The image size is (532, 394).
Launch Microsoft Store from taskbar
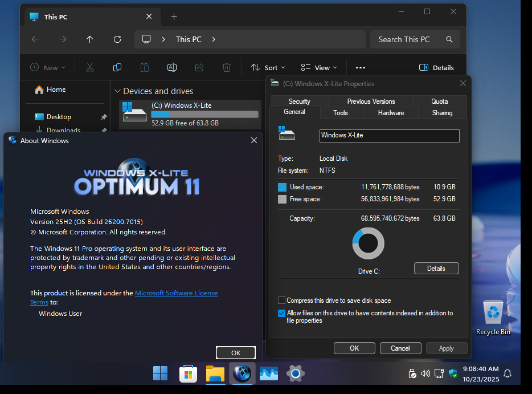click(188, 373)
